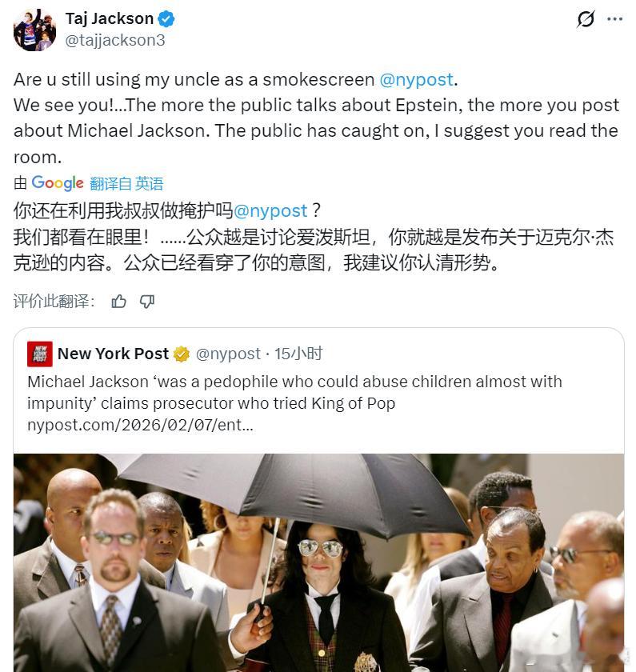This screenshot has width=636, height=672.
Task: Click the @nypost handle in quoted tweet
Action: click(228, 354)
